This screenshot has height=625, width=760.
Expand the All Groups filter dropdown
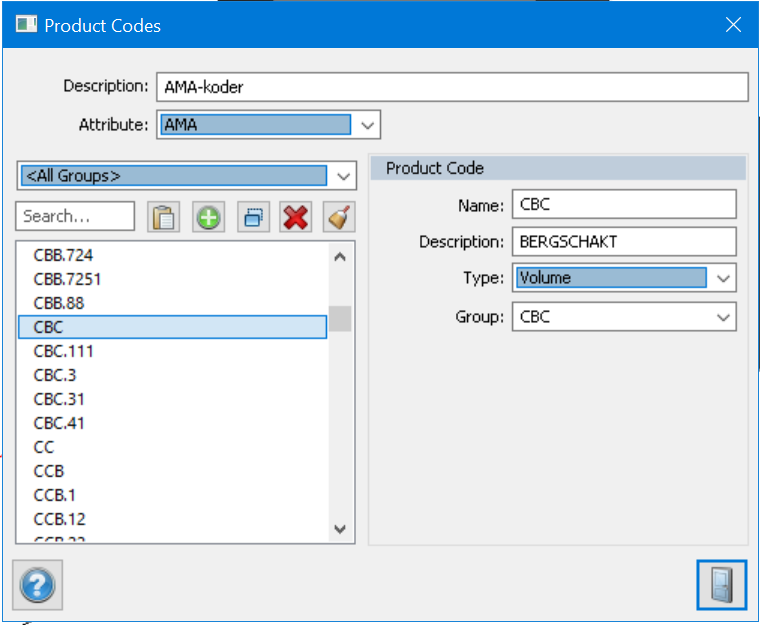tap(343, 176)
